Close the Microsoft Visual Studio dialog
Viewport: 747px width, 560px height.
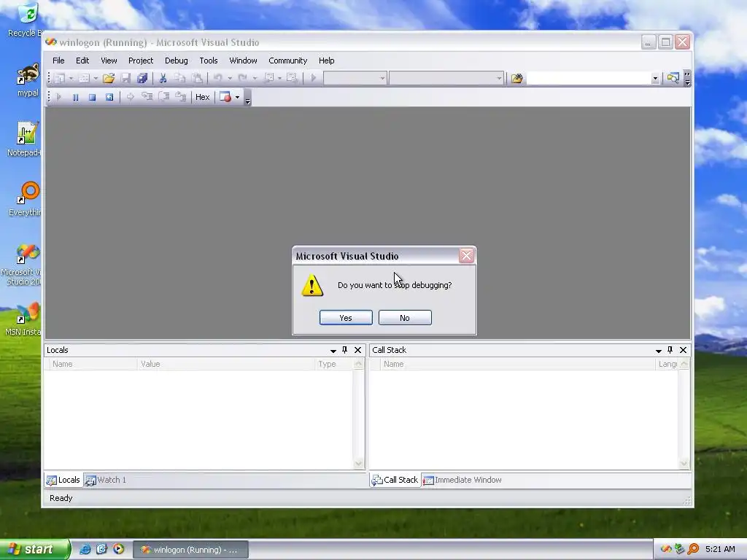466,256
